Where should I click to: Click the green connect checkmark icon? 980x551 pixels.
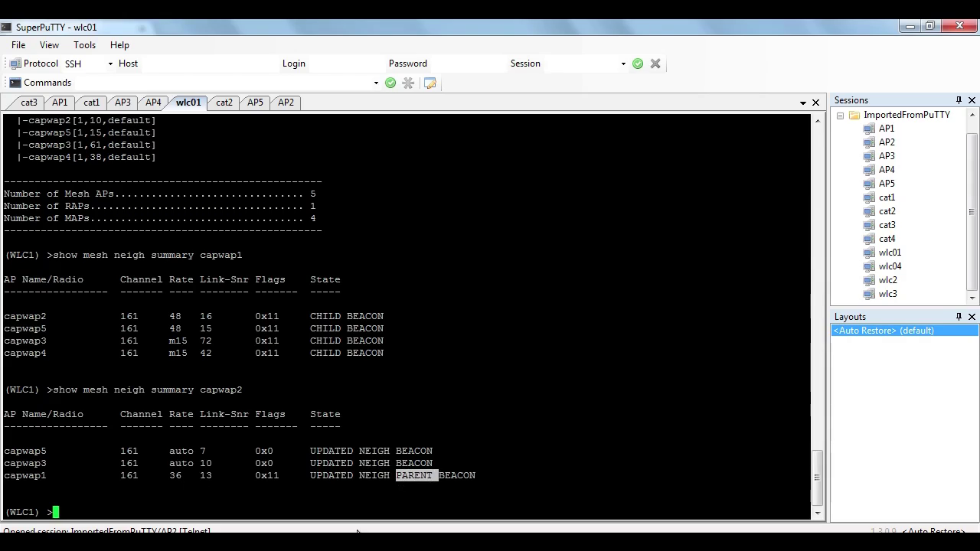pyautogui.click(x=638, y=64)
